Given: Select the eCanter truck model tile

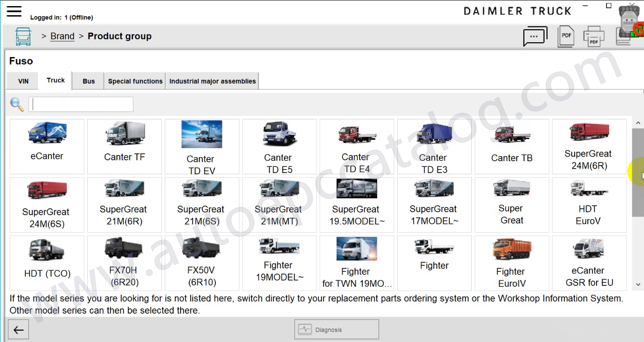Looking at the screenshot, I should (47, 146).
